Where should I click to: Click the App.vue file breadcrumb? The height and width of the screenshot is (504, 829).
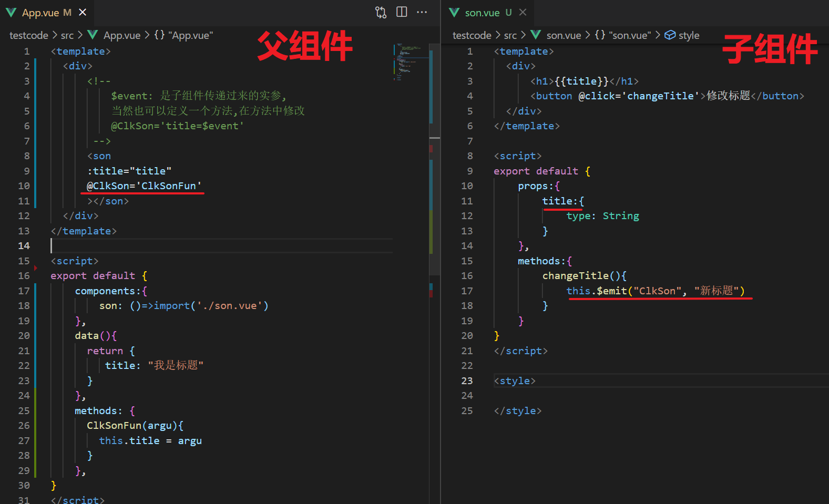coord(122,35)
